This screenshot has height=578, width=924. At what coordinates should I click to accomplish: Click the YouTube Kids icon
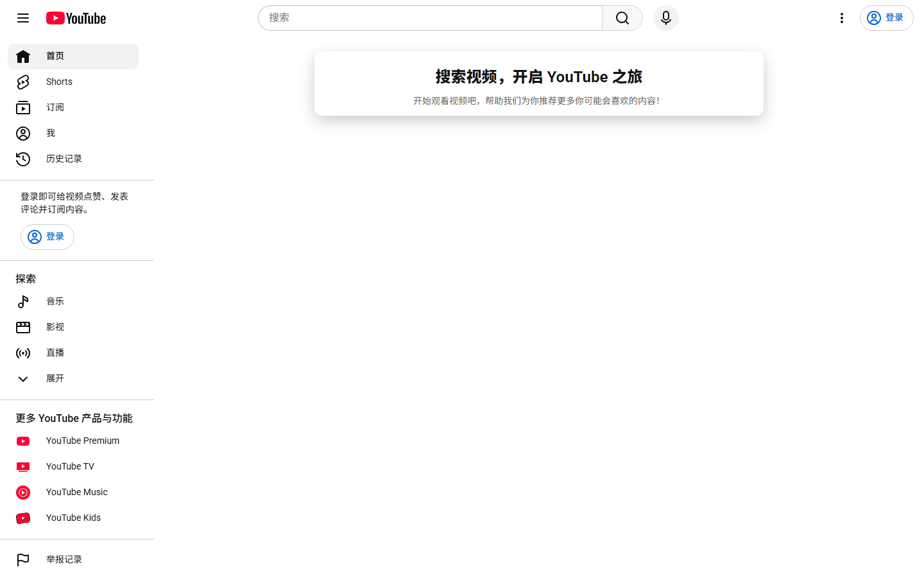(x=23, y=518)
